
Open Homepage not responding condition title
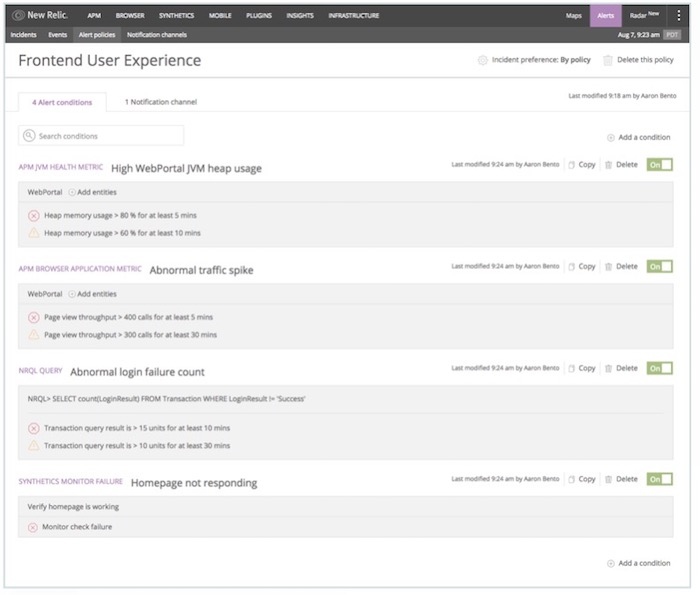tap(194, 483)
